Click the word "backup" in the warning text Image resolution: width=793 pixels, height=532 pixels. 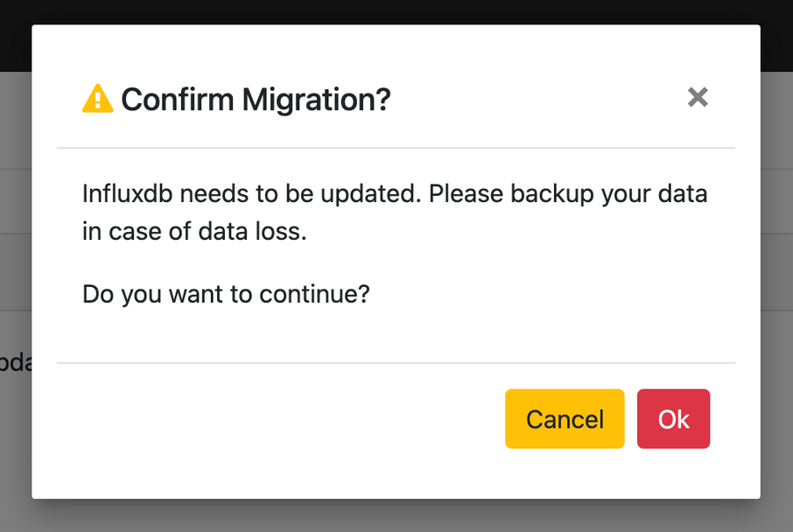[x=551, y=195]
